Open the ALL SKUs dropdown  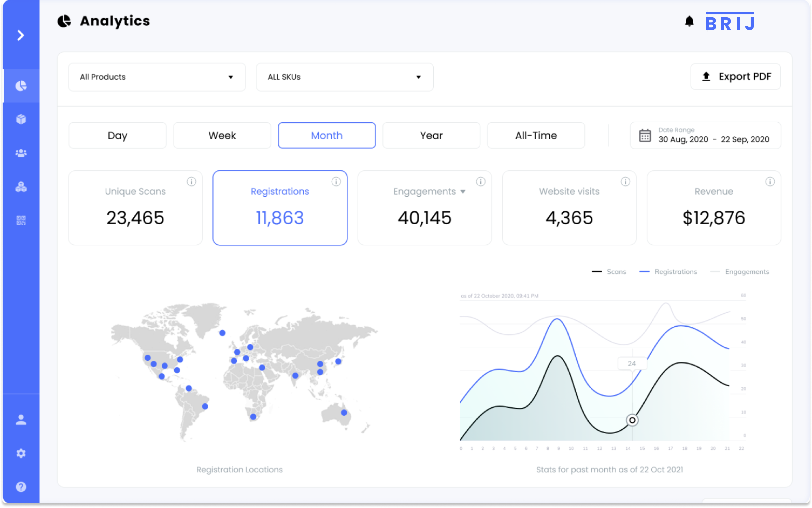(x=345, y=77)
